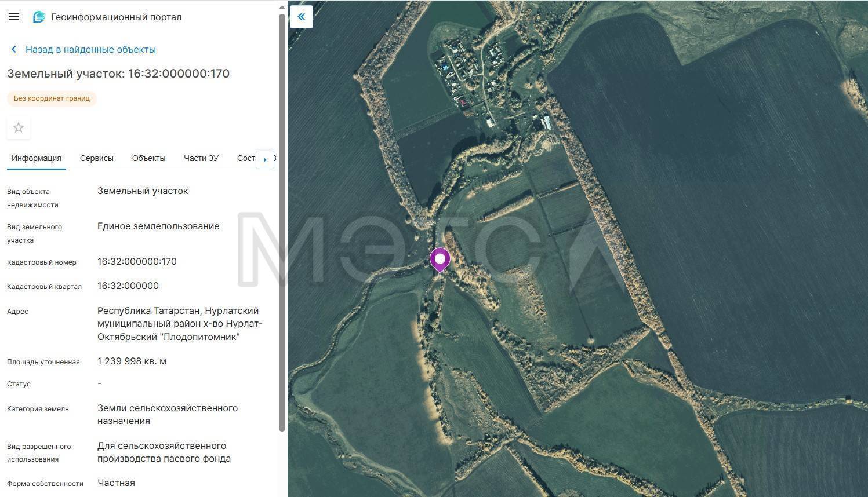Collapse the side panel with double chevron
The width and height of the screenshot is (868, 497).
pyautogui.click(x=301, y=17)
